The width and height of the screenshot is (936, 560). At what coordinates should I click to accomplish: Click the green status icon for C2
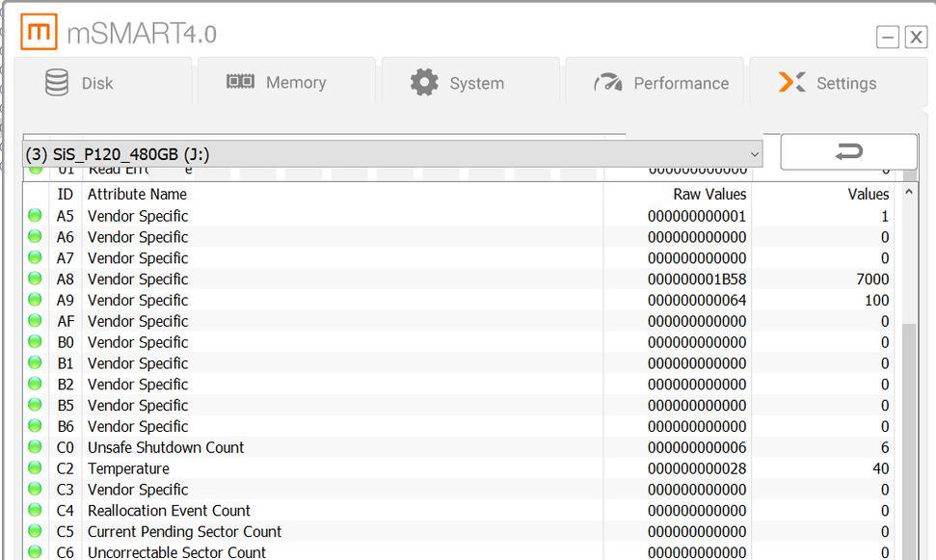(x=36, y=468)
